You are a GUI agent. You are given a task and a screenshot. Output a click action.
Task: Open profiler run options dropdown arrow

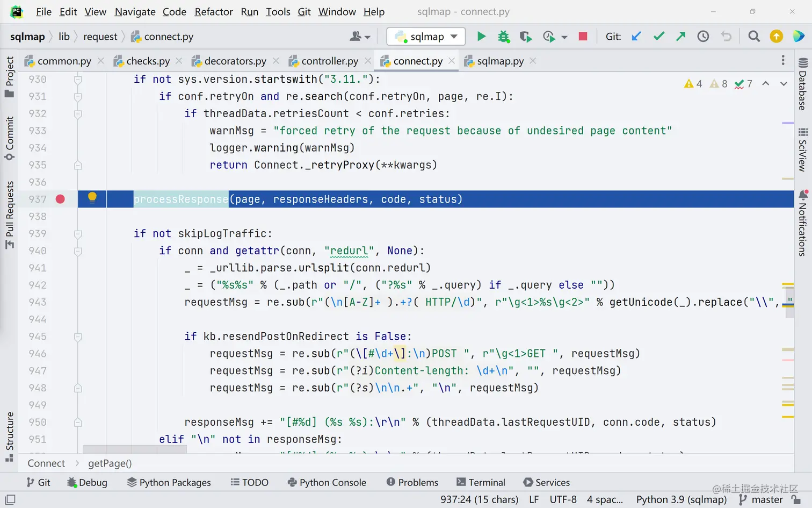pyautogui.click(x=564, y=37)
